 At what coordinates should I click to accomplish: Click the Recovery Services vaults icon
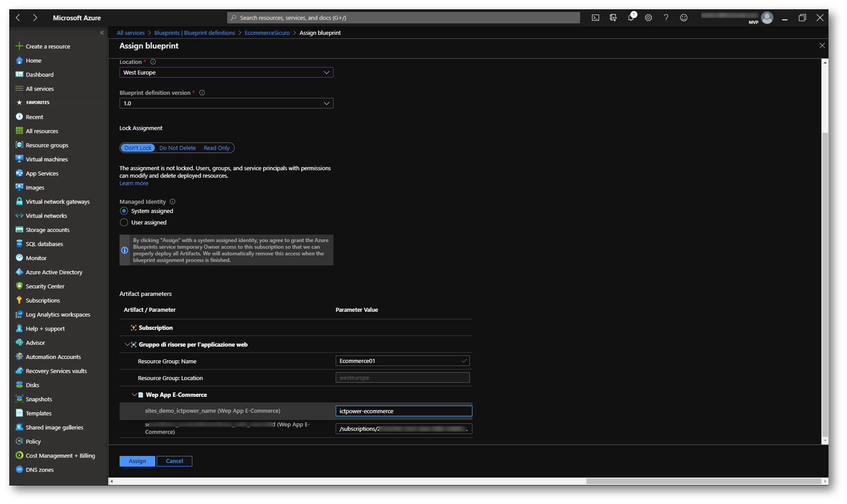pyautogui.click(x=19, y=371)
